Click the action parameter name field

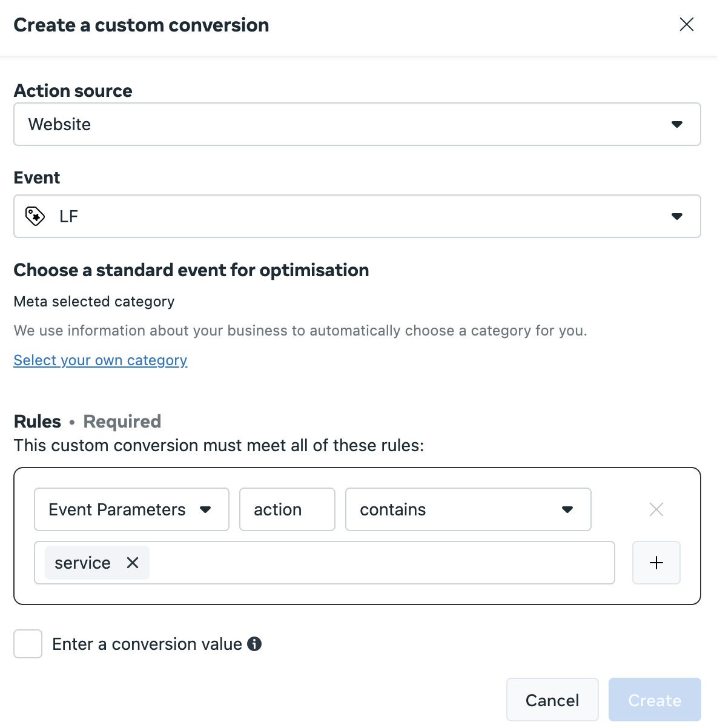287,509
